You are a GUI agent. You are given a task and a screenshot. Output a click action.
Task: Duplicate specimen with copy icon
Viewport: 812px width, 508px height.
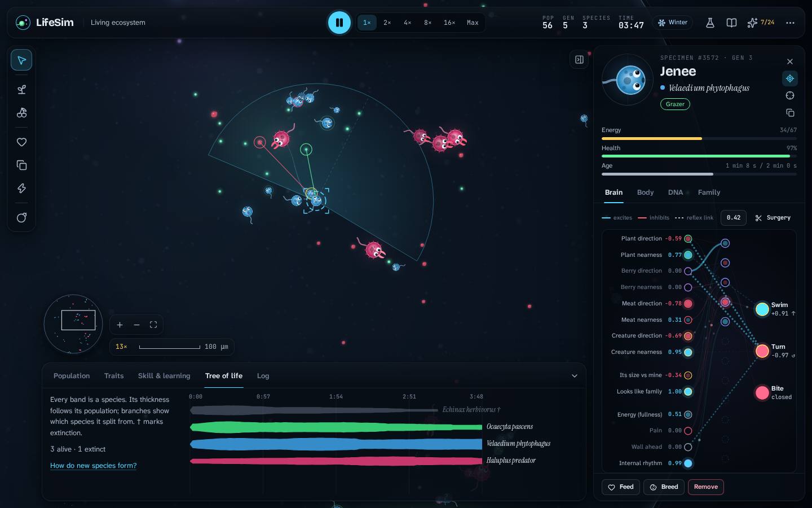(x=790, y=113)
